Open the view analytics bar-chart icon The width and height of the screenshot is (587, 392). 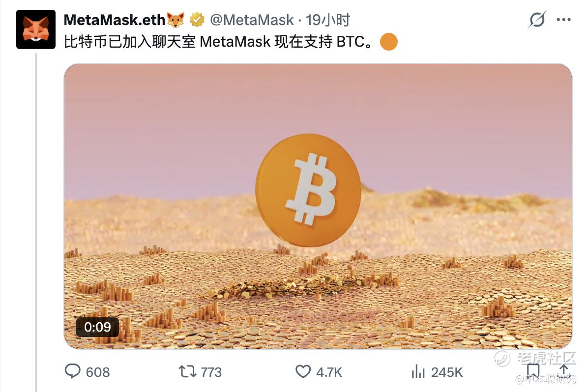click(x=418, y=371)
